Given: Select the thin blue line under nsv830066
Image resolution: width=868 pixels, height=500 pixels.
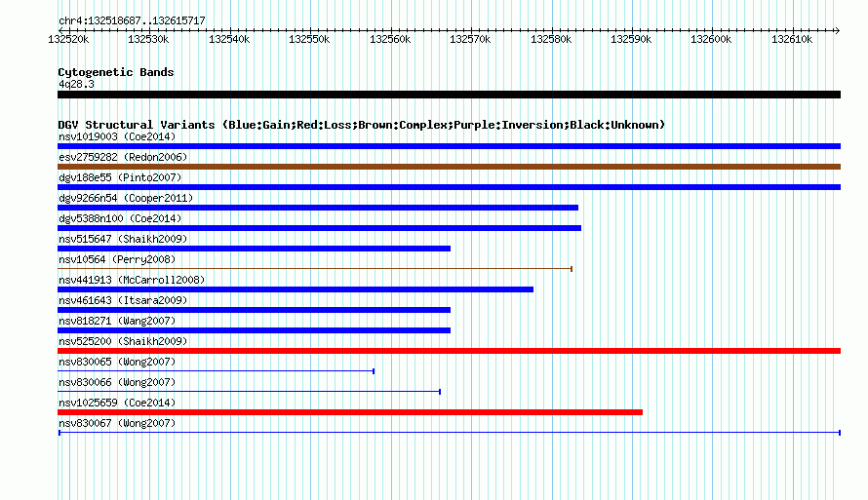Looking at the screenshot, I should point(249,392).
